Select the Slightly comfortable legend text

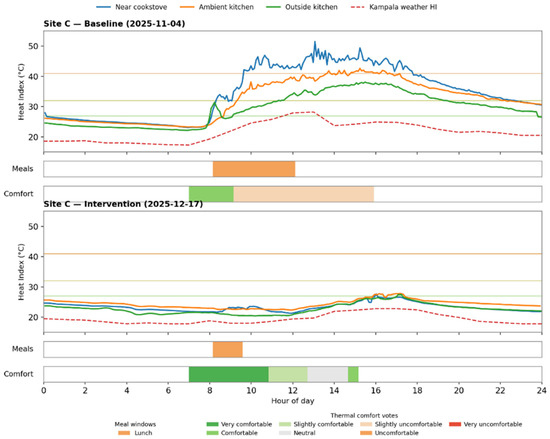click(x=323, y=424)
